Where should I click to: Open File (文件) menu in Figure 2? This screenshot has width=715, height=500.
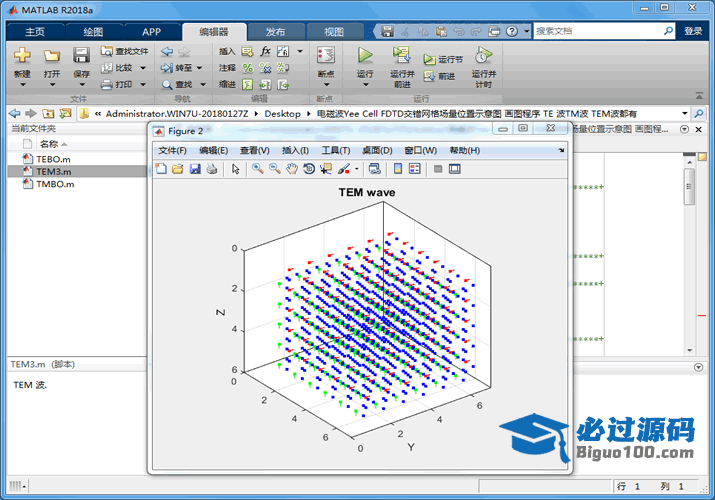point(172,150)
